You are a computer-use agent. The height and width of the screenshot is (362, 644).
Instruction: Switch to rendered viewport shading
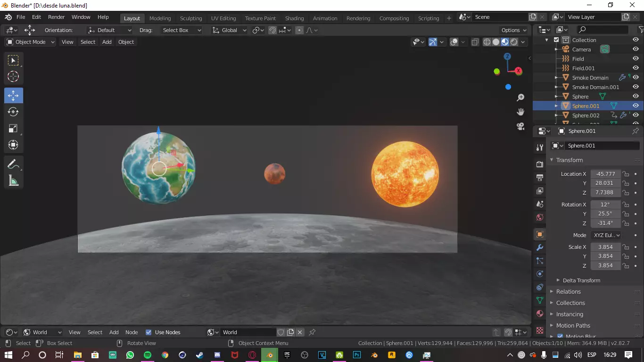point(514,42)
